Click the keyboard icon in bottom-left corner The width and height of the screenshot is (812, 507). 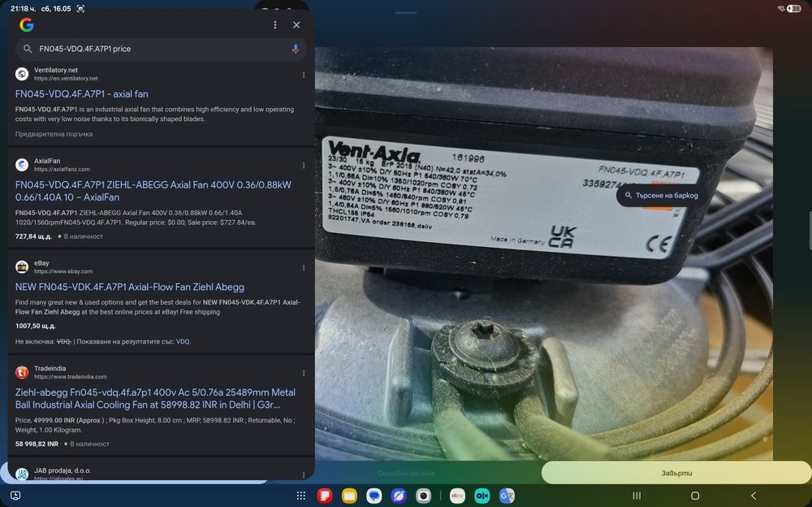click(15, 496)
